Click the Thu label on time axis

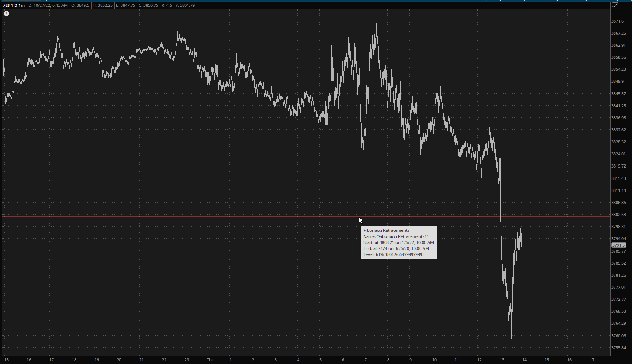click(210, 360)
